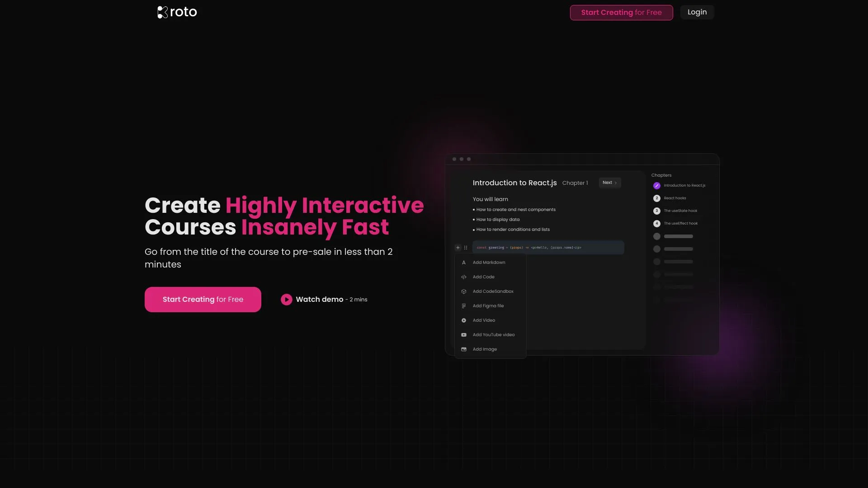The height and width of the screenshot is (488, 868).
Task: Click 'Next' to advance past Chapter 1
Action: (609, 183)
